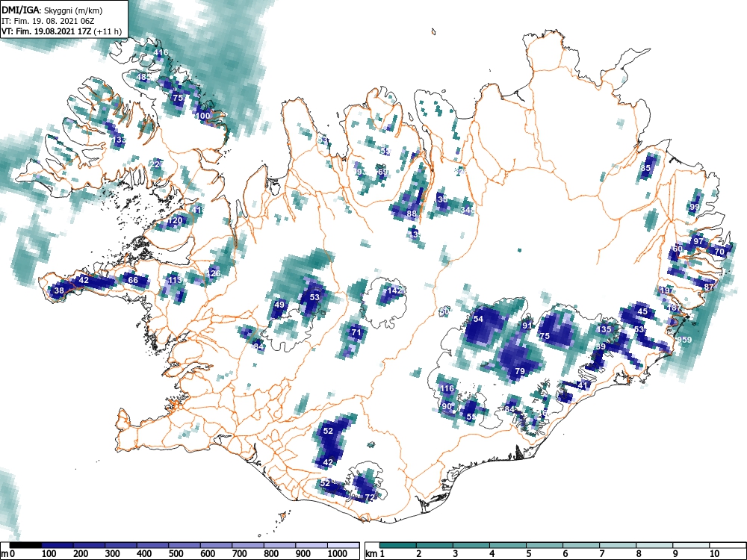The image size is (747, 560).
Task: Click the 'm 0' legend start label
Action: coord(8,554)
